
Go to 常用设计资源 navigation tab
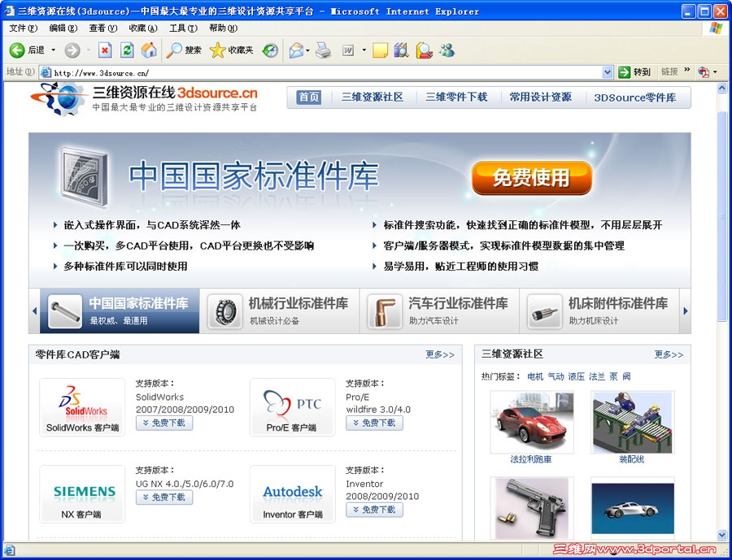[x=540, y=97]
